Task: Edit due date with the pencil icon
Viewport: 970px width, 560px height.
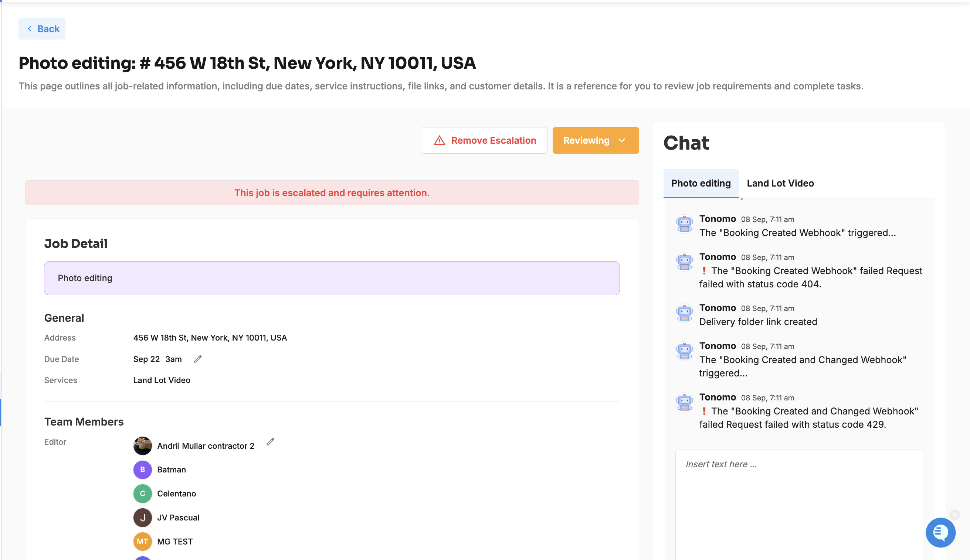Action: click(198, 359)
